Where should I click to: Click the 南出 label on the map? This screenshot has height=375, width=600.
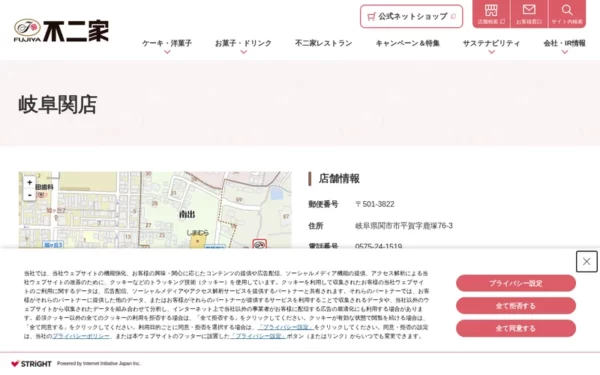point(187,214)
